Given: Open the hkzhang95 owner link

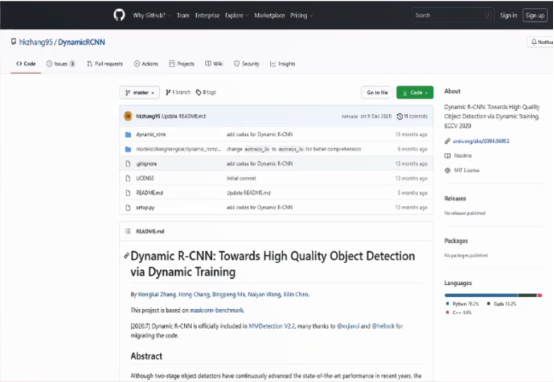Looking at the screenshot, I should click(36, 42).
